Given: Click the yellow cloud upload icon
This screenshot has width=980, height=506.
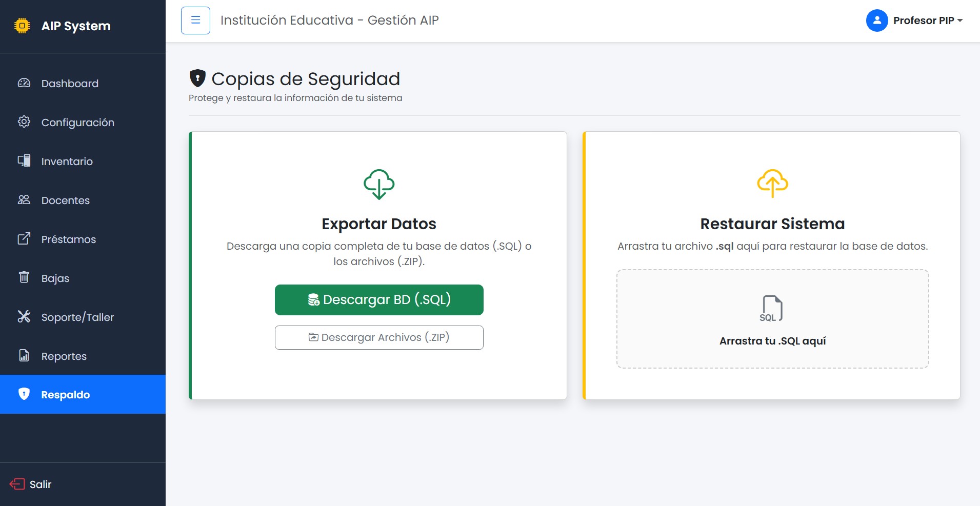Looking at the screenshot, I should pos(772,184).
